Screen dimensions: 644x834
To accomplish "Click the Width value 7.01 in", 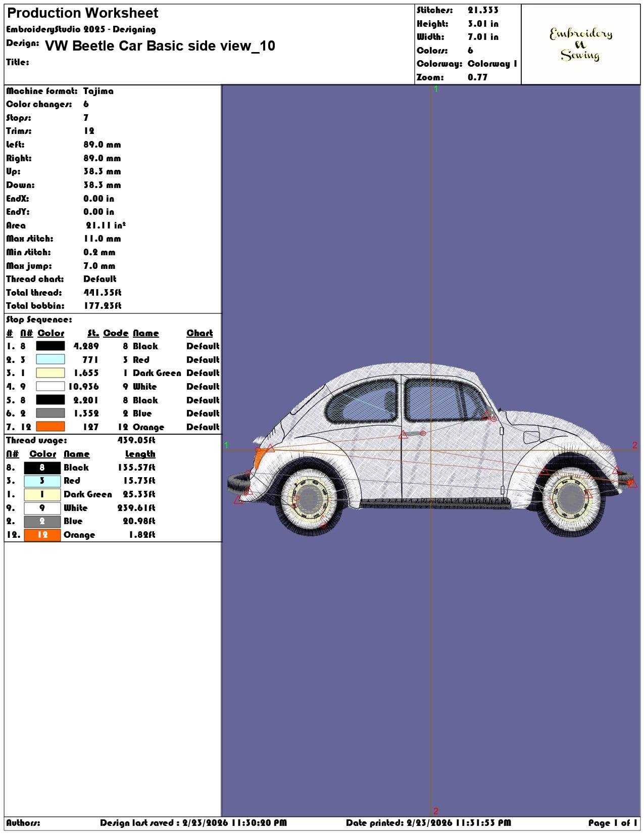I will (483, 37).
